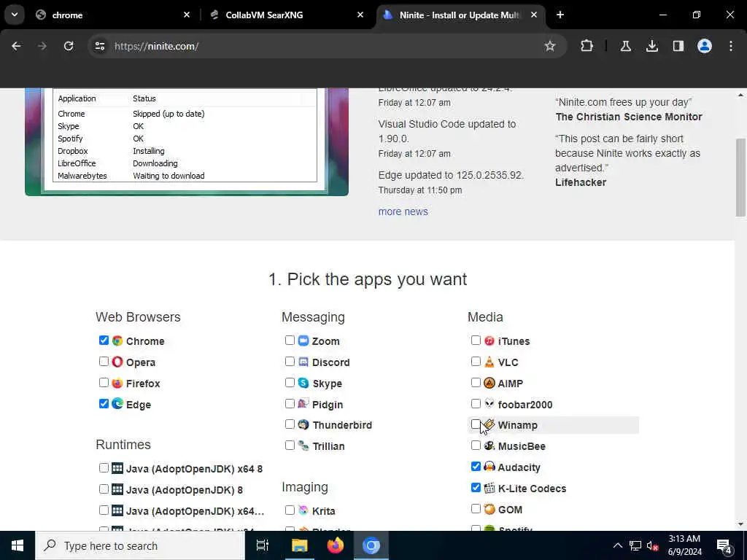Screen dimensions: 747x560
Task: Check the Krita checkbox
Action: [x=290, y=510]
